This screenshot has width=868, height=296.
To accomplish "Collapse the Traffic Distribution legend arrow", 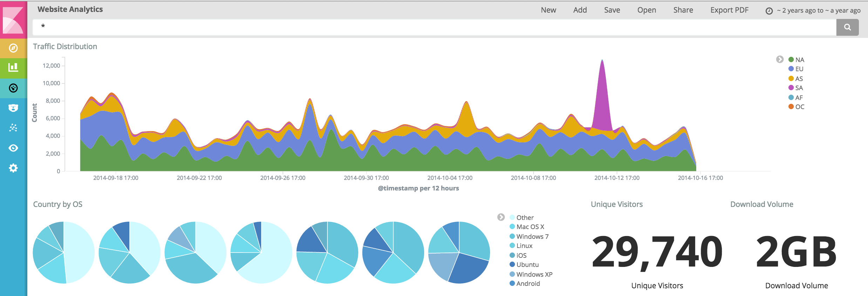I will (780, 59).
